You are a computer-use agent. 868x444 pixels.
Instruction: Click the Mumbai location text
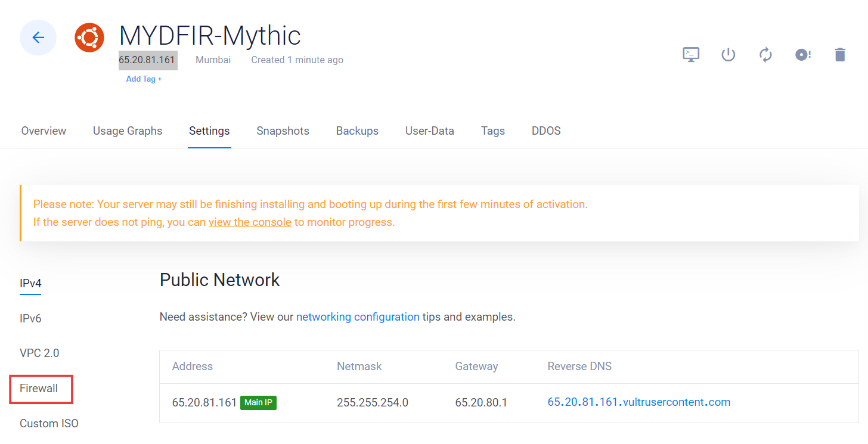213,60
